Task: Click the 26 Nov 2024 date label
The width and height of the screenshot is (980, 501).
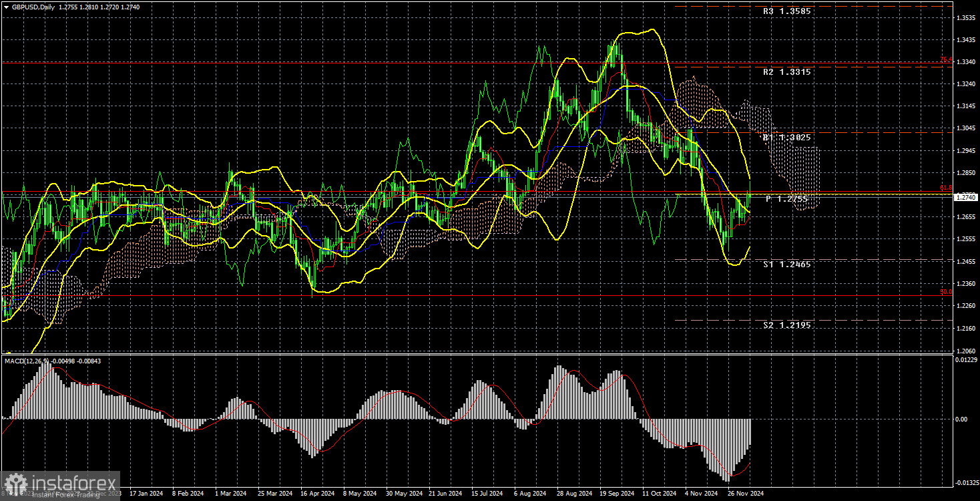Action: [746, 494]
